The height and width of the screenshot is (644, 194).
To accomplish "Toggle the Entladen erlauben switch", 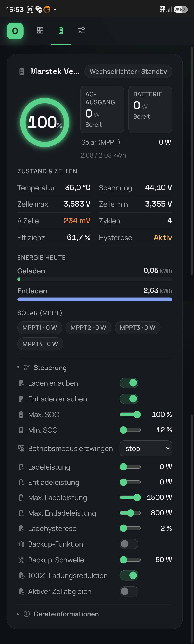I will click(129, 399).
